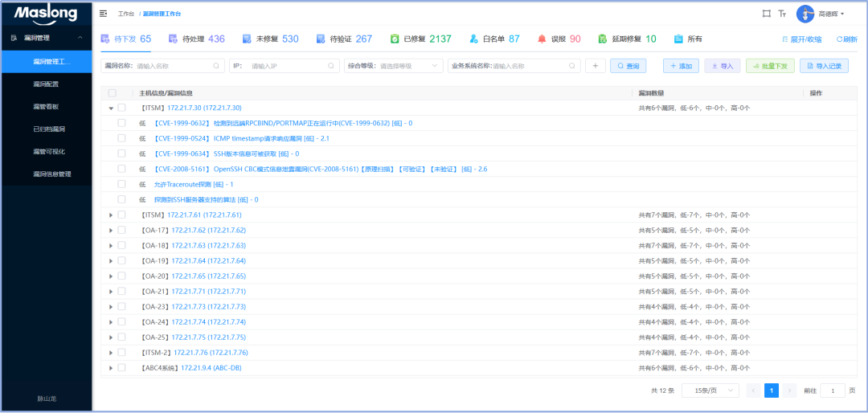Check the CVE-1999-0632 row checkbox
Viewport: 868px width, 413px height.
click(x=122, y=123)
